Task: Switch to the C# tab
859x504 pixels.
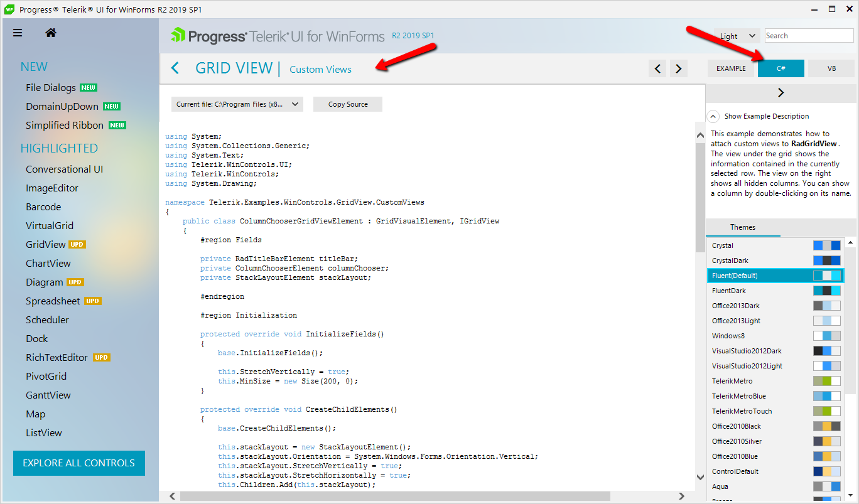Action: [781, 68]
